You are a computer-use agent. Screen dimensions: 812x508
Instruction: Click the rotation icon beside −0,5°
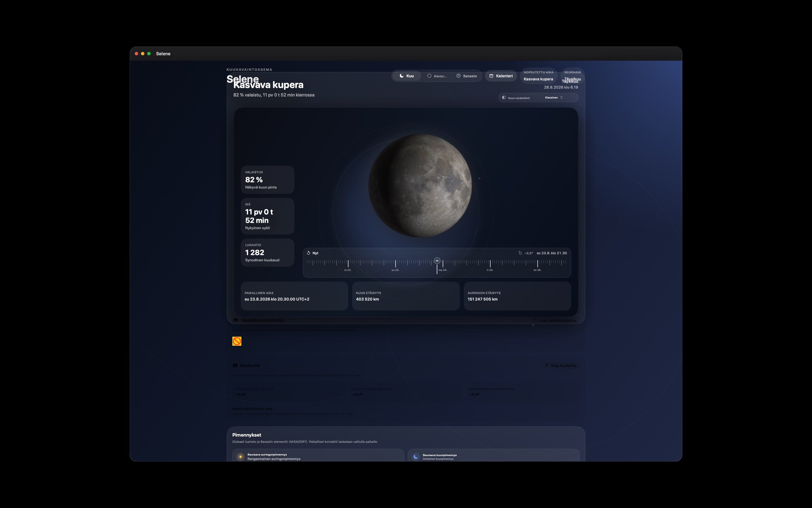pyautogui.click(x=520, y=253)
